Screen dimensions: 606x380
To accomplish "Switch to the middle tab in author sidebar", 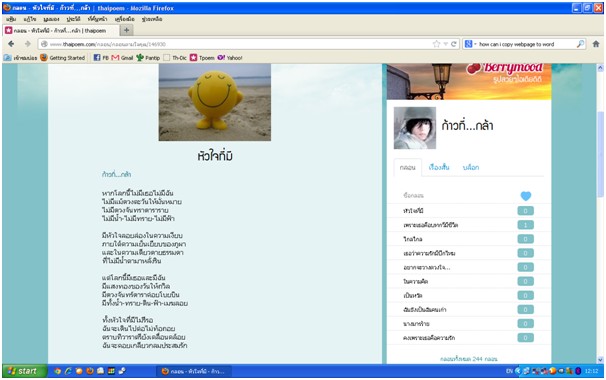I will [x=439, y=167].
